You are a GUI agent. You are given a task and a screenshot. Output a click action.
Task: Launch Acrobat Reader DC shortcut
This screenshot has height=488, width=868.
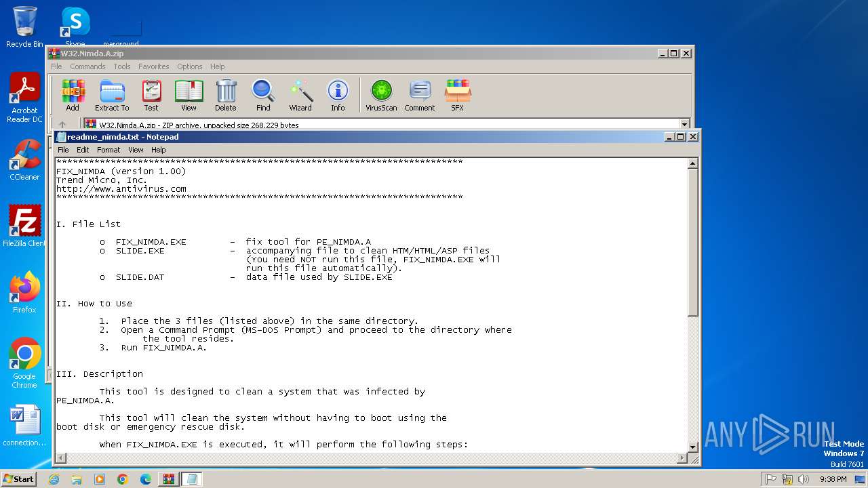click(24, 98)
